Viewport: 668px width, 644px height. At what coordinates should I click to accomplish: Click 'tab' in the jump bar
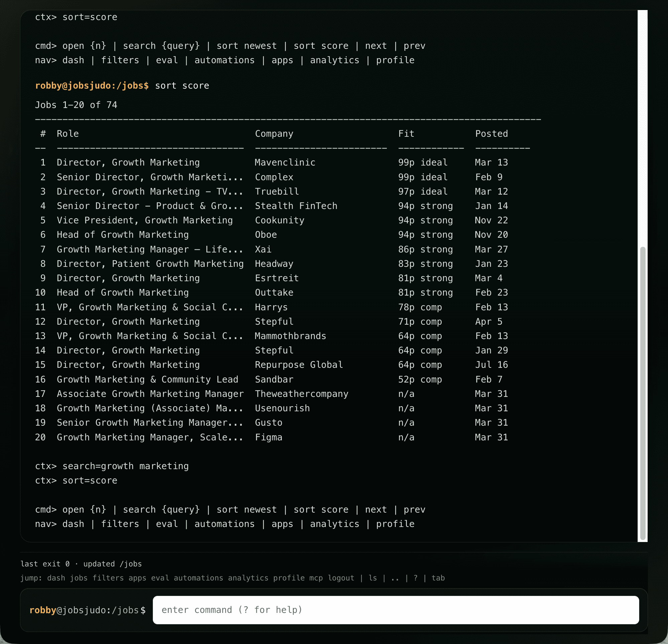438,578
